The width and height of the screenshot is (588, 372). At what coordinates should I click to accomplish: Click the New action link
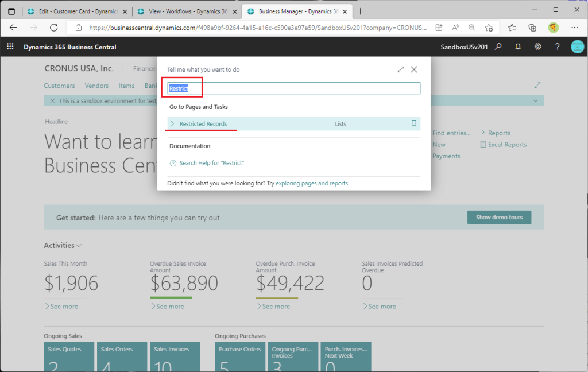(x=439, y=145)
